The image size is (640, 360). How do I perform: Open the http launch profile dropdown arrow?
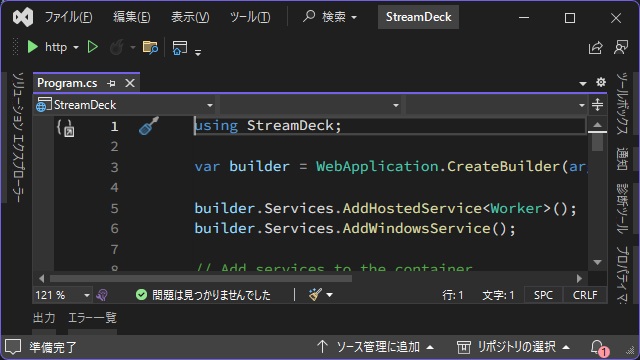click(76, 47)
